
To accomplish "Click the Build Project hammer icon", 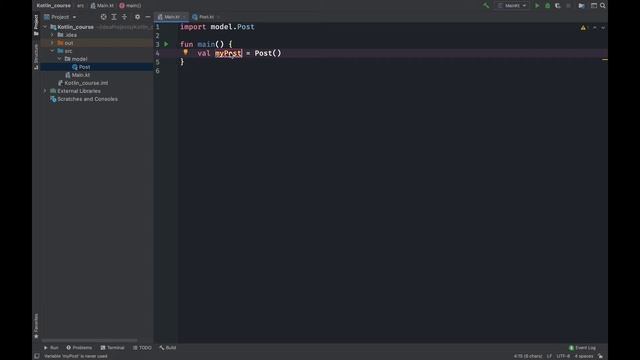I will 486,6.
